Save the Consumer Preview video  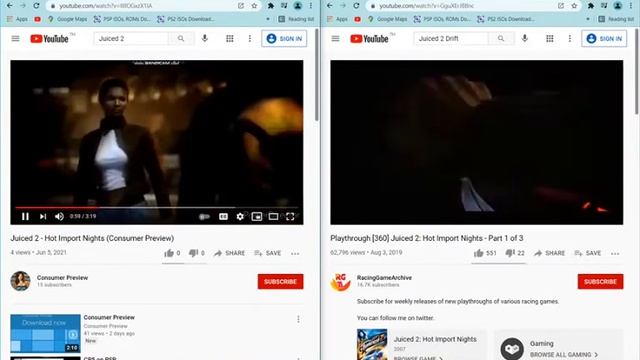tap(268, 253)
